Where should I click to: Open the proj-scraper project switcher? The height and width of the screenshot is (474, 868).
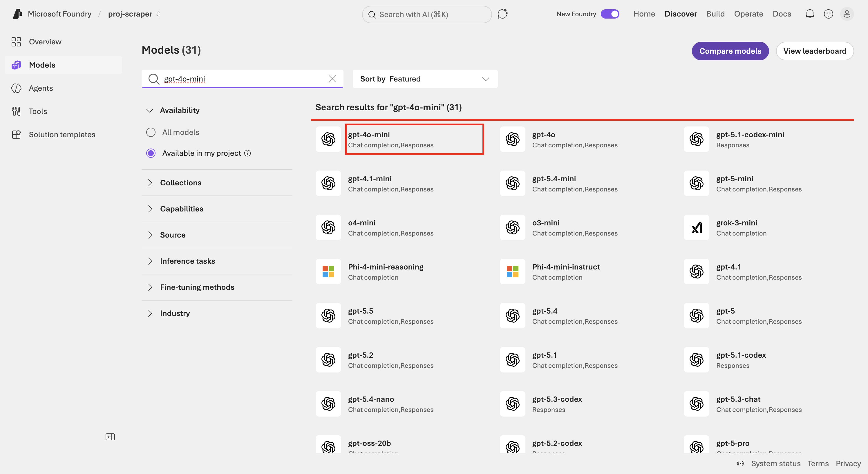click(x=134, y=14)
